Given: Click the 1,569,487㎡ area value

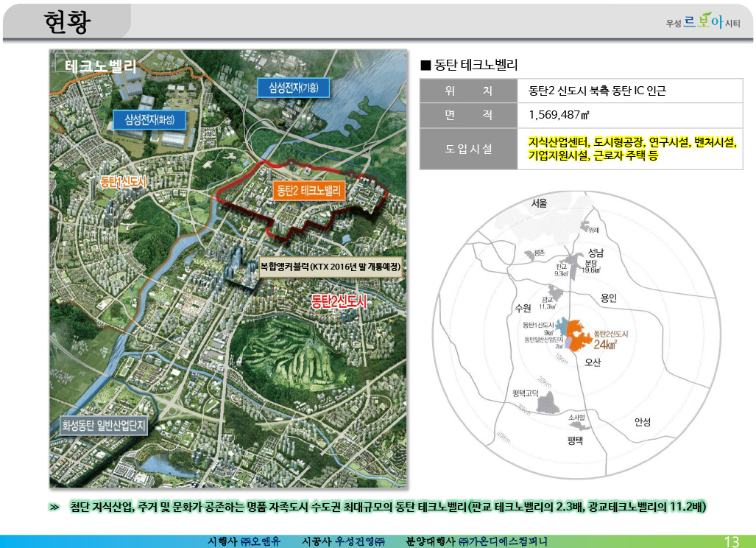Looking at the screenshot, I should (x=559, y=115).
